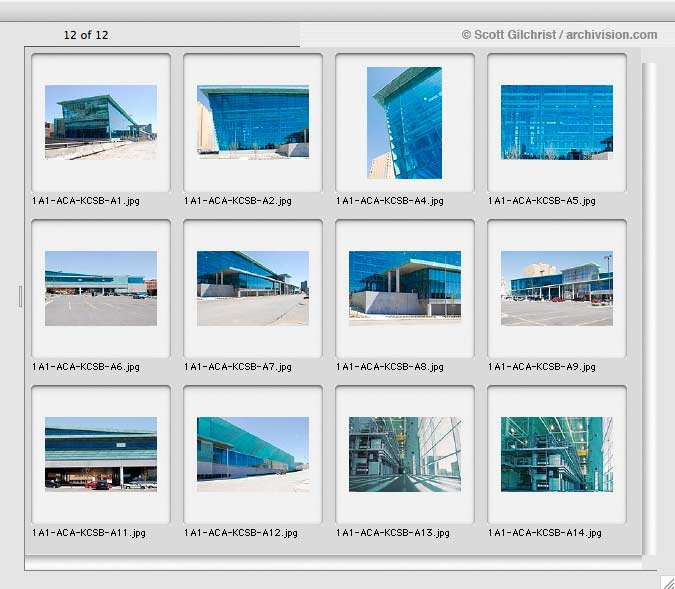675x589 pixels.
Task: Click the filename label 1A1-ACA-KCSB-A11.jpg
Action: coord(89,533)
